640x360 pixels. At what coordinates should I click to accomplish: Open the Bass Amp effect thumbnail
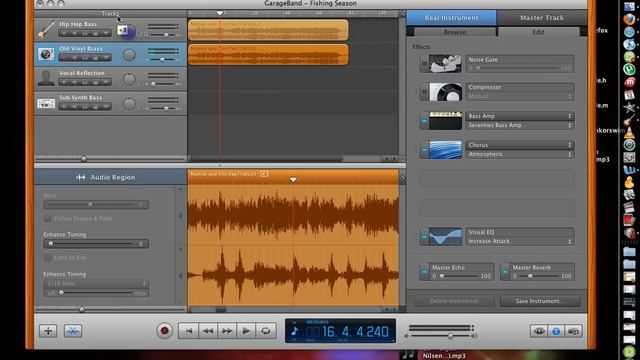tap(445, 121)
